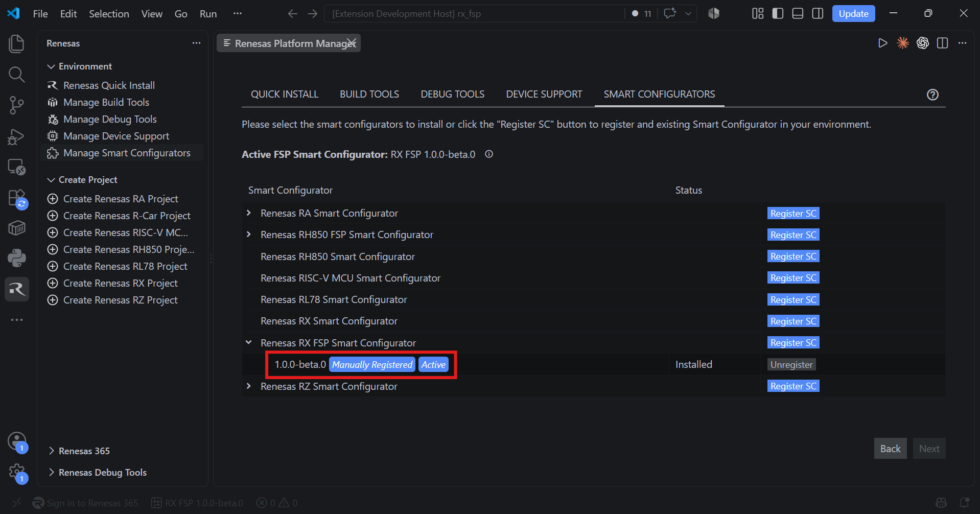Open the Copilot chat dropdown arrow
Viewport: 980px width, 514px height.
pos(688,14)
